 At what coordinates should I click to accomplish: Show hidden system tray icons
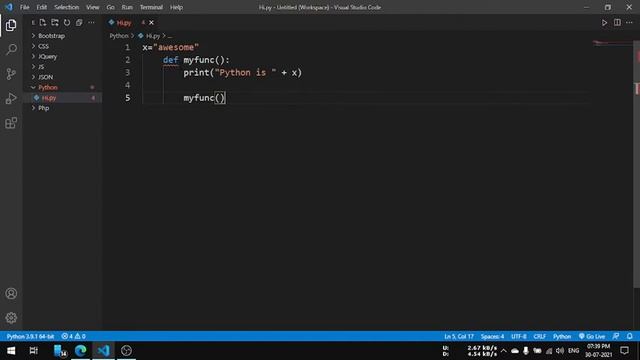504,351
